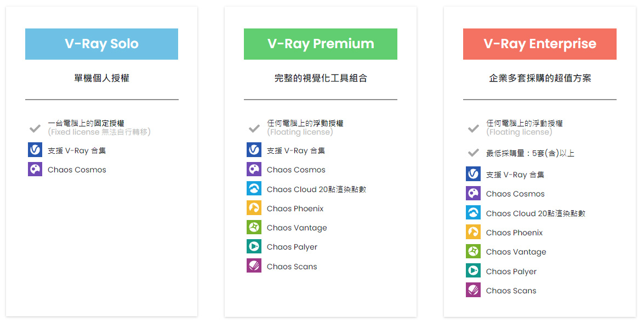
Task: Click the Chaos Cloud icon under Enterprise
Action: 473,212
